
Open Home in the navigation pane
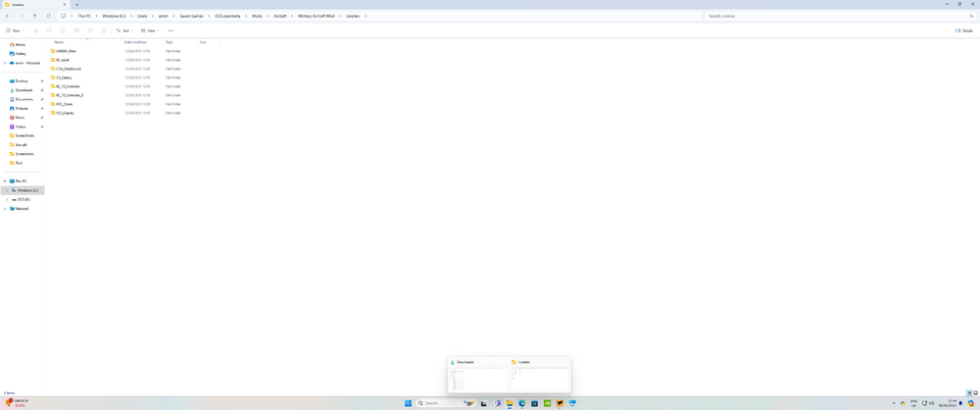coord(18,44)
